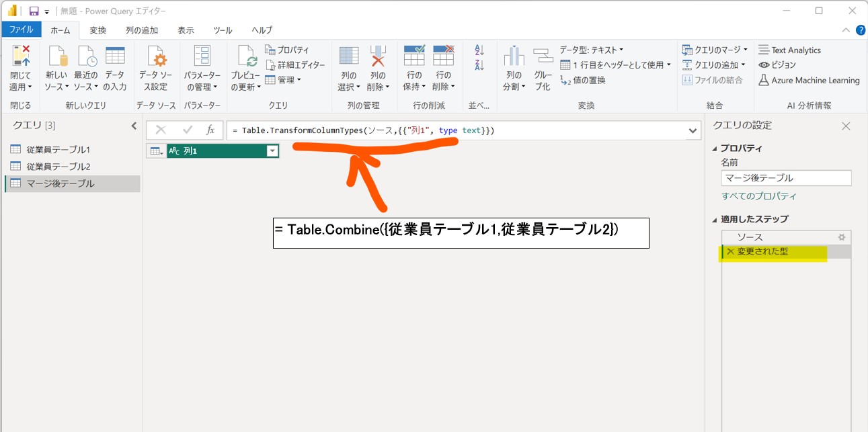Viewport: 868px width, 432px height.
Task: Open the File (ファイル) tab
Action: point(21,30)
